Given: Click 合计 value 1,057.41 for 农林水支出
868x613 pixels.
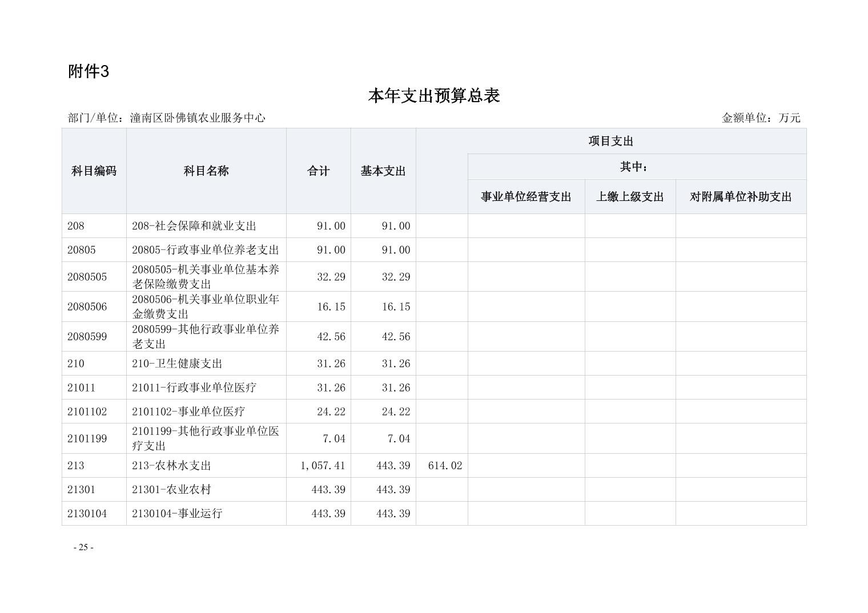Looking at the screenshot, I should point(323,466).
